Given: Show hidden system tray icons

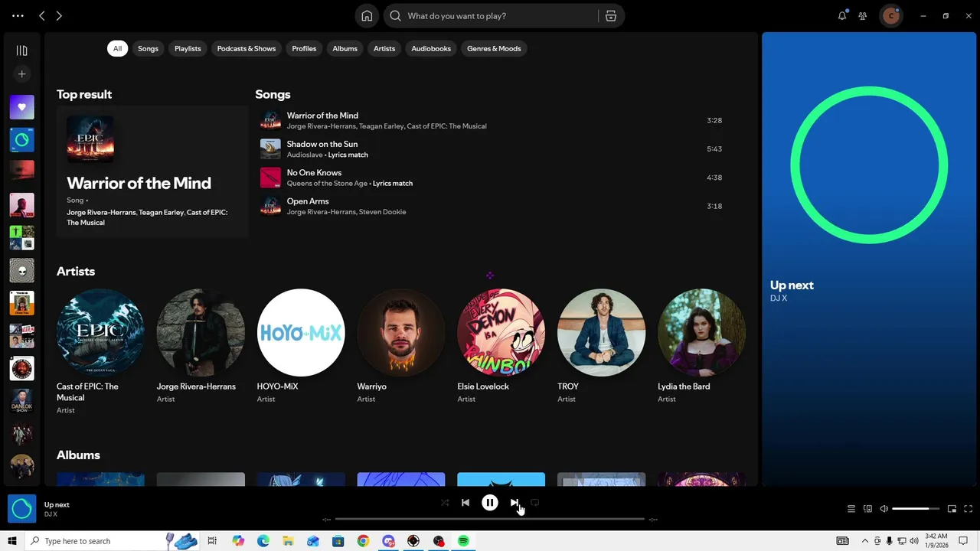Looking at the screenshot, I should click(864, 541).
